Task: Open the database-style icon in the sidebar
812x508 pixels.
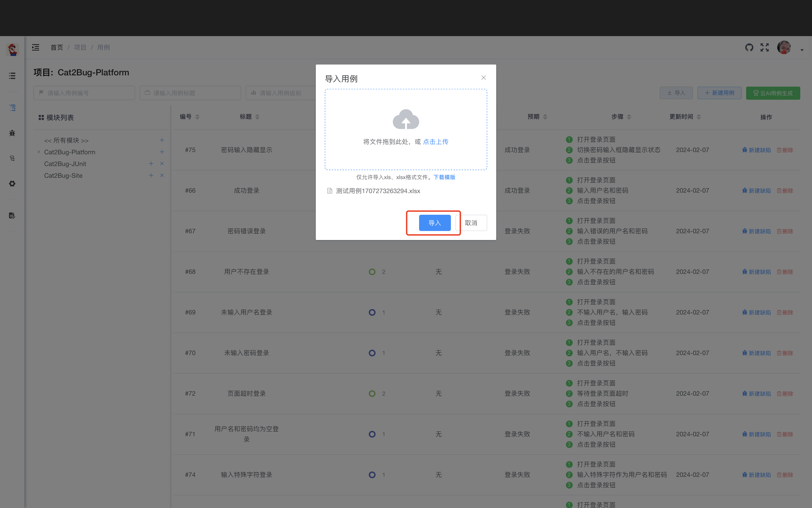Action: tap(12, 158)
